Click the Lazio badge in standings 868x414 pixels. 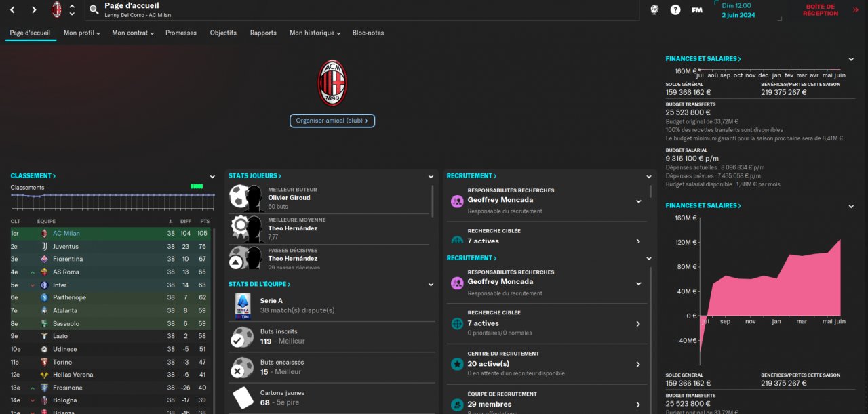(45, 336)
